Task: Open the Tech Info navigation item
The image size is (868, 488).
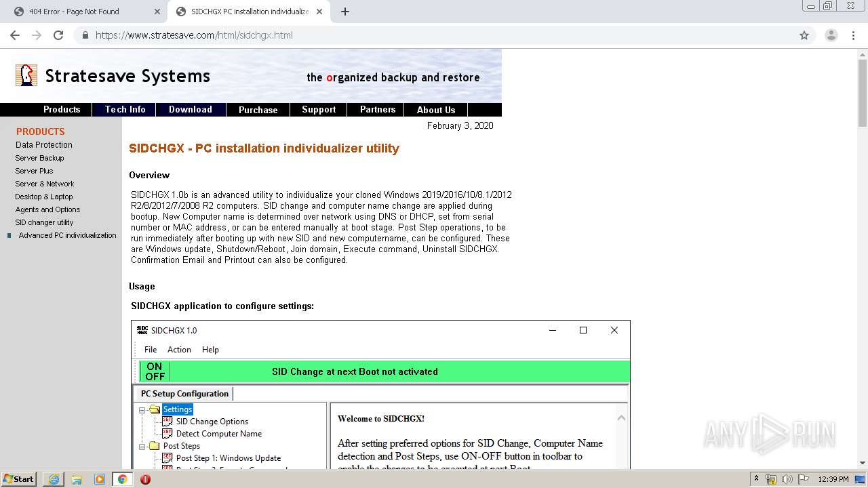Action: coord(125,110)
